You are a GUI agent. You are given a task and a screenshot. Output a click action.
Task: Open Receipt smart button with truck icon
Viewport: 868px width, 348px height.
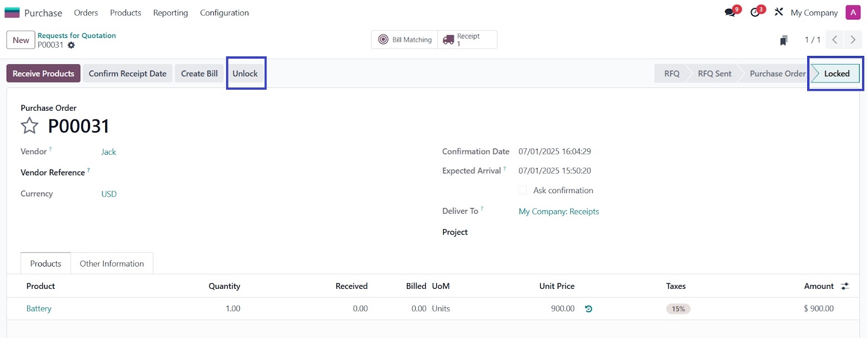[x=467, y=40]
